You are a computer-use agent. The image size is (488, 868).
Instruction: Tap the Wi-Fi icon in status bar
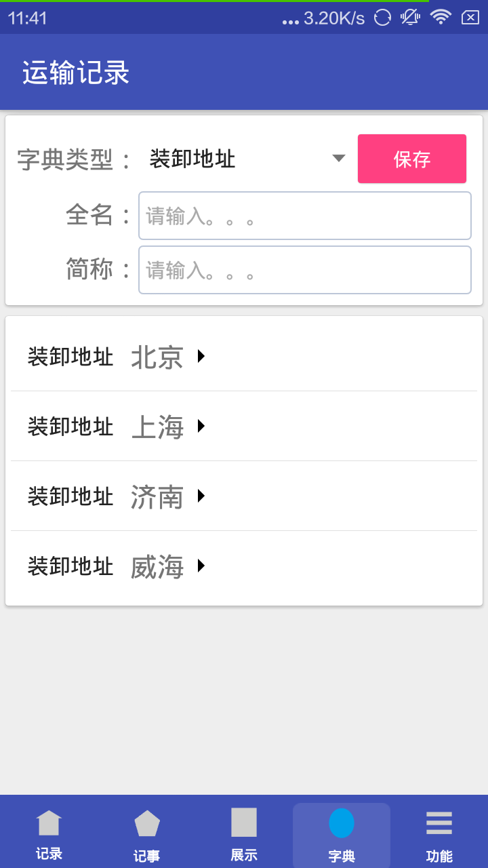(x=441, y=18)
